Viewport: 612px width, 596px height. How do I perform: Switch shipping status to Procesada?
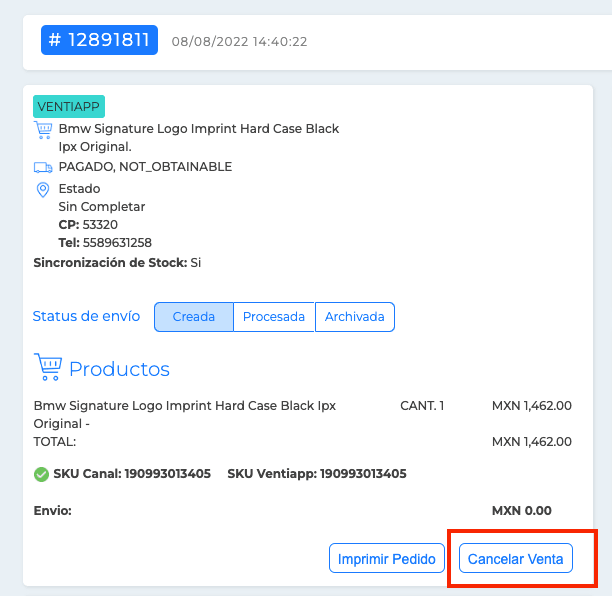274,317
